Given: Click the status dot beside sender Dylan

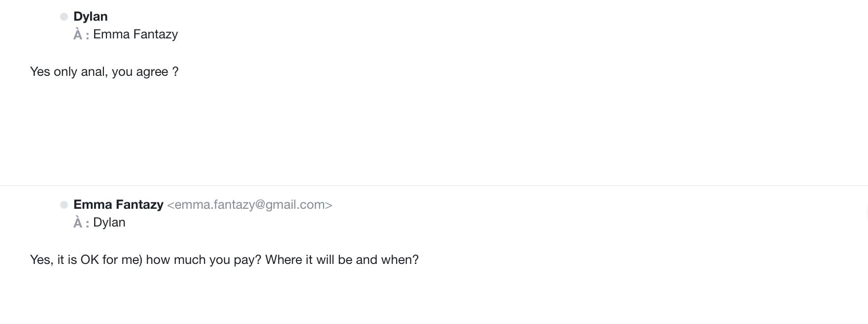Looking at the screenshot, I should click(64, 17).
